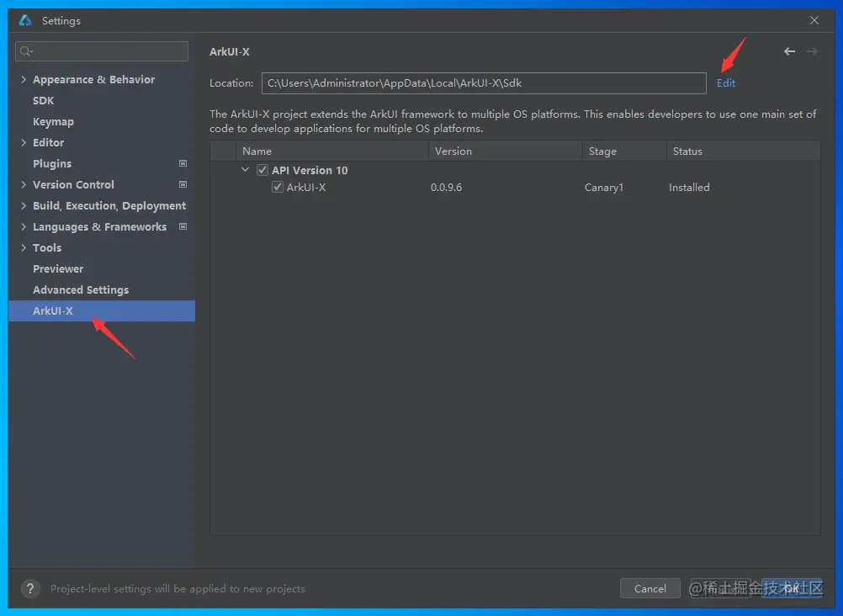843x616 pixels.
Task: Toggle the API Version 10 checkbox
Action: pyautogui.click(x=262, y=171)
